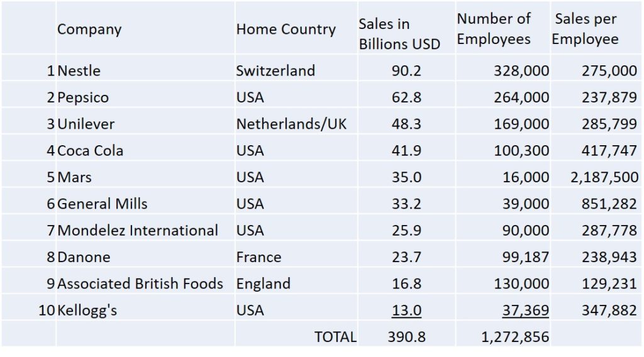The image size is (644, 357).
Task: Click Danone's home country France
Action: [x=258, y=257]
